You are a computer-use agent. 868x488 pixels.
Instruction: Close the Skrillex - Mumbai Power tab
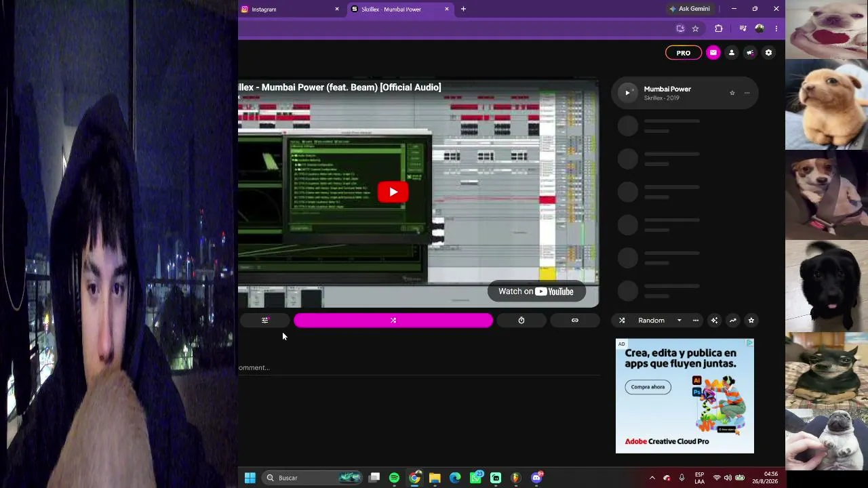pos(447,9)
